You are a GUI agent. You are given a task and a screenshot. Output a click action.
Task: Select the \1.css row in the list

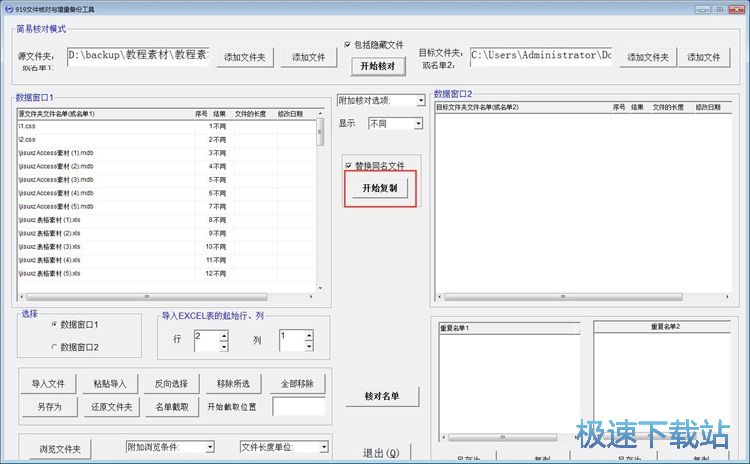click(166, 126)
